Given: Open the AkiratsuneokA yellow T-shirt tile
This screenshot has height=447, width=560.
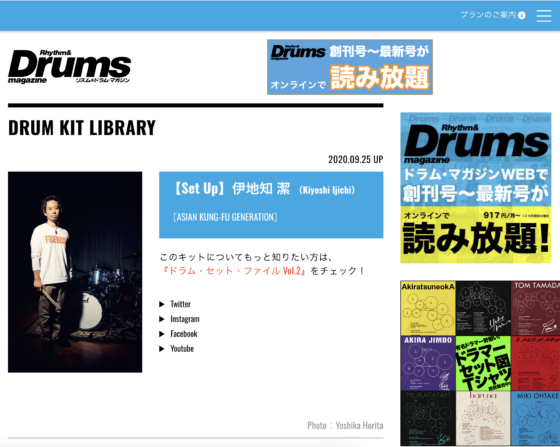Looking at the screenshot, I should click(x=428, y=308).
